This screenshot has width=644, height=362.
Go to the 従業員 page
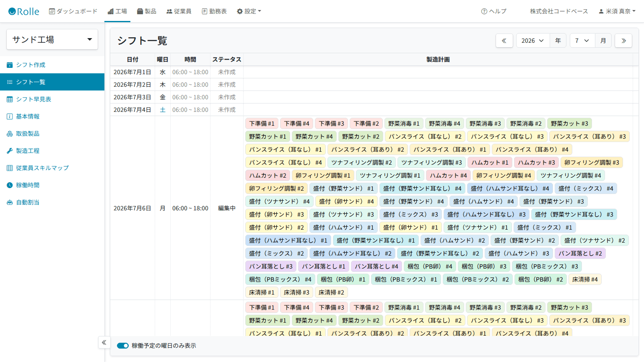coord(179,11)
